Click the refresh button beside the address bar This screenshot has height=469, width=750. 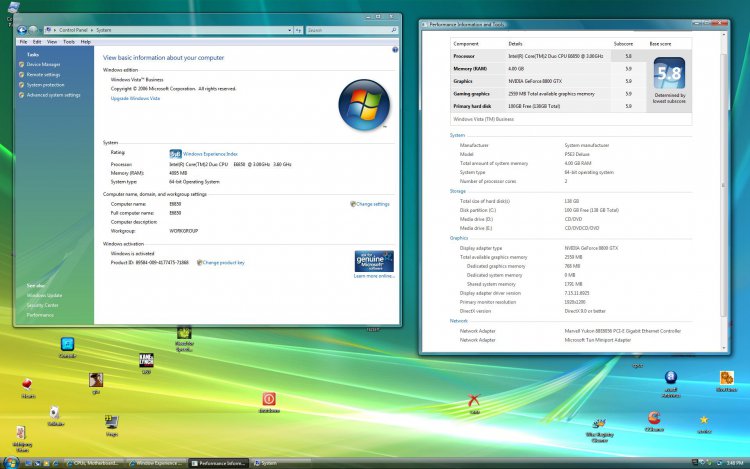[298, 30]
